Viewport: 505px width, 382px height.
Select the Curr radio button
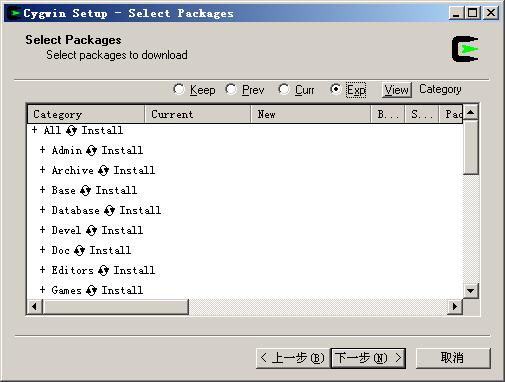tap(284, 89)
